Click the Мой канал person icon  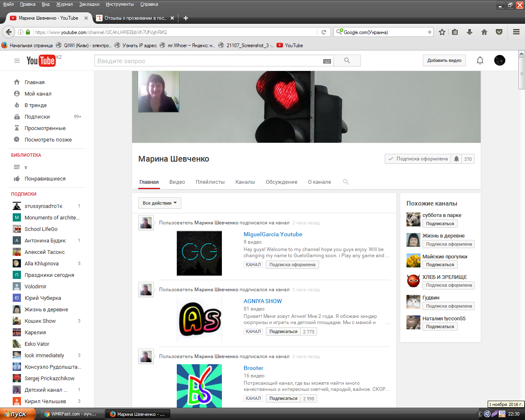click(17, 94)
